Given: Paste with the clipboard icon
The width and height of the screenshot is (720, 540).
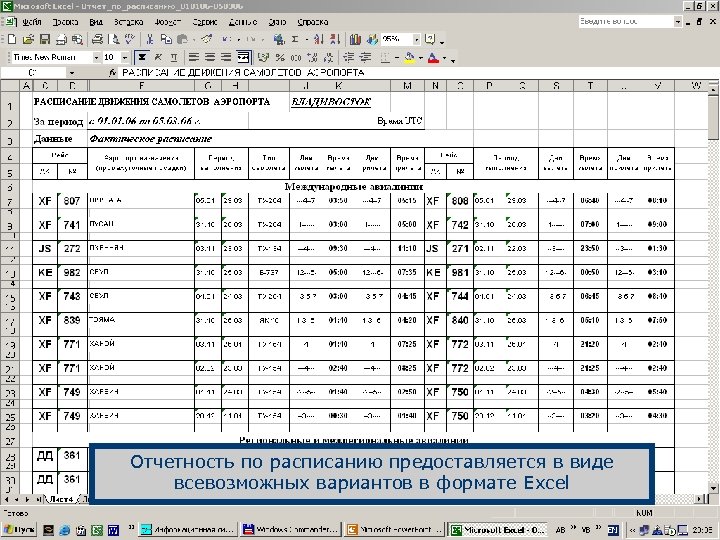Looking at the screenshot, I should click(182, 39).
